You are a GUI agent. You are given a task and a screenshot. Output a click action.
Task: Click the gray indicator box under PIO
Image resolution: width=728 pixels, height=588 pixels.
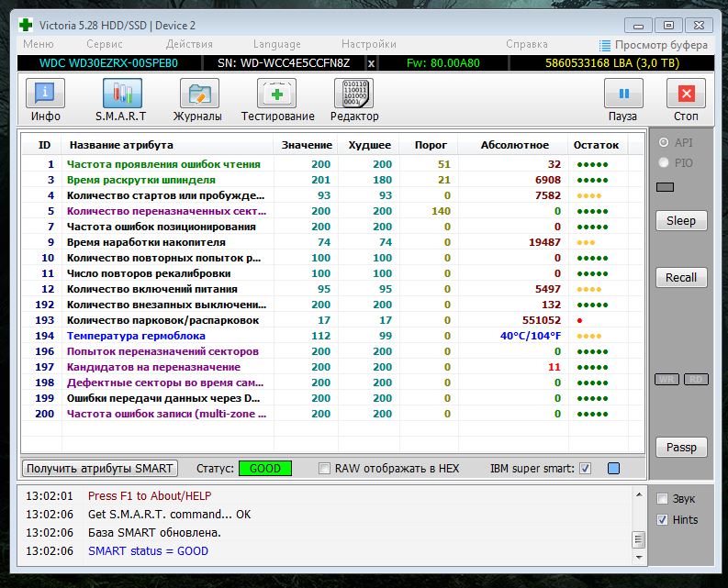(665, 187)
